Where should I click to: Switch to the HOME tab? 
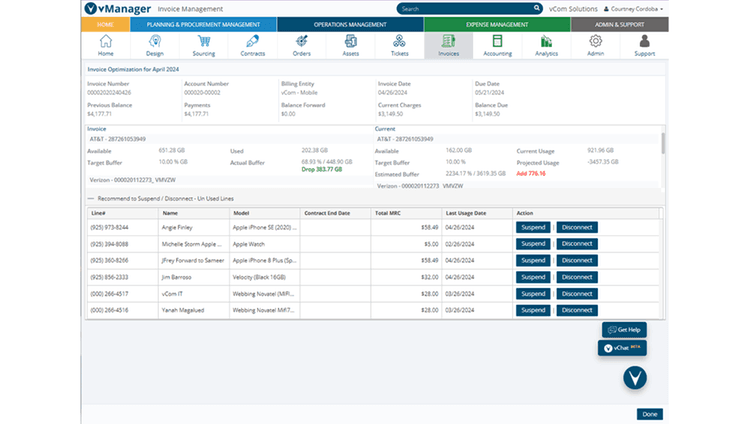pos(105,24)
